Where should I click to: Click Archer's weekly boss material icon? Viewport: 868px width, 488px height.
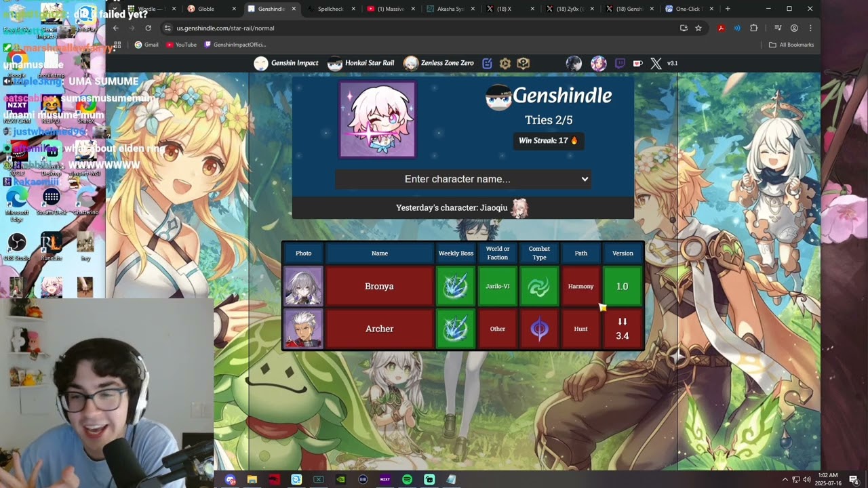(x=456, y=329)
